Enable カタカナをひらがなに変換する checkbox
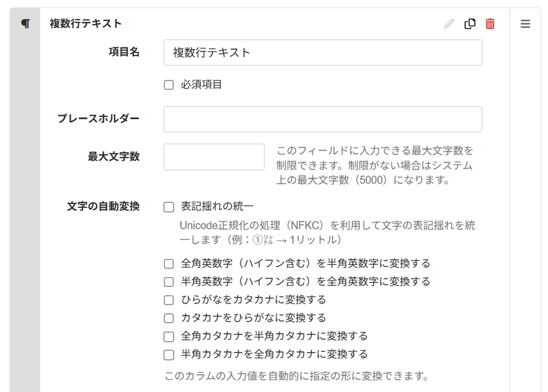548x392 pixels. pos(169,318)
